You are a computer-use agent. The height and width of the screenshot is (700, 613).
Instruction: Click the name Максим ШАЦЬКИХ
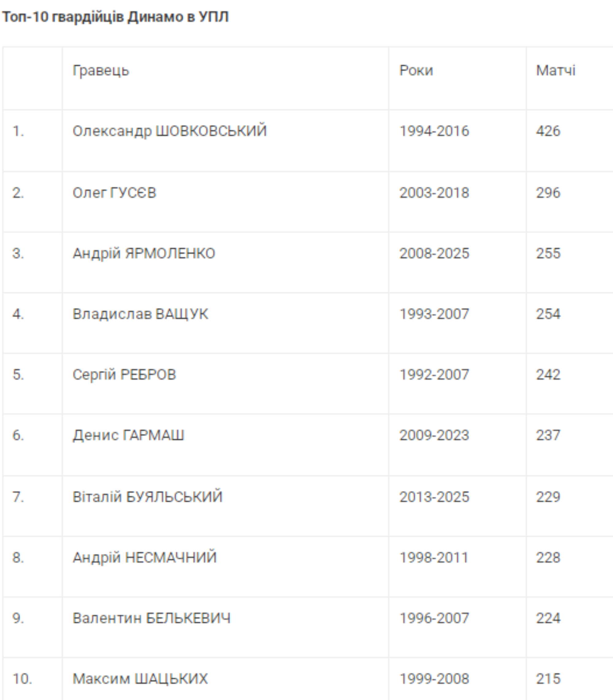(140, 679)
